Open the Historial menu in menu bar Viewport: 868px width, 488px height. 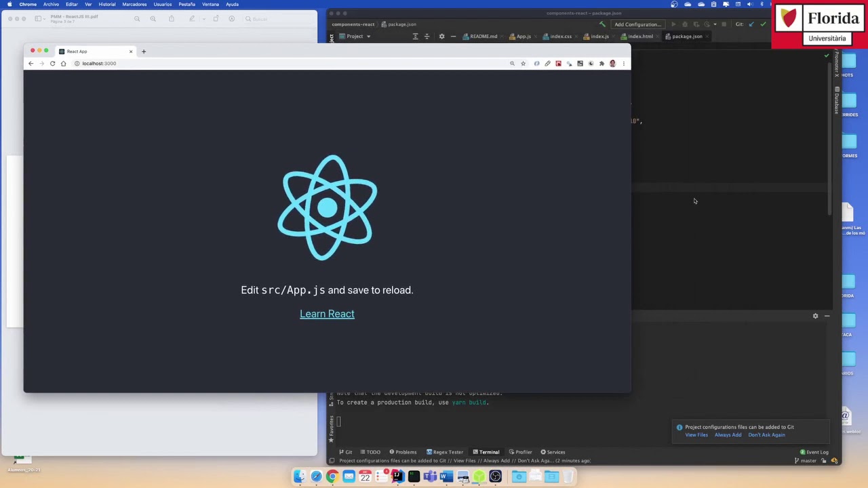(107, 4)
